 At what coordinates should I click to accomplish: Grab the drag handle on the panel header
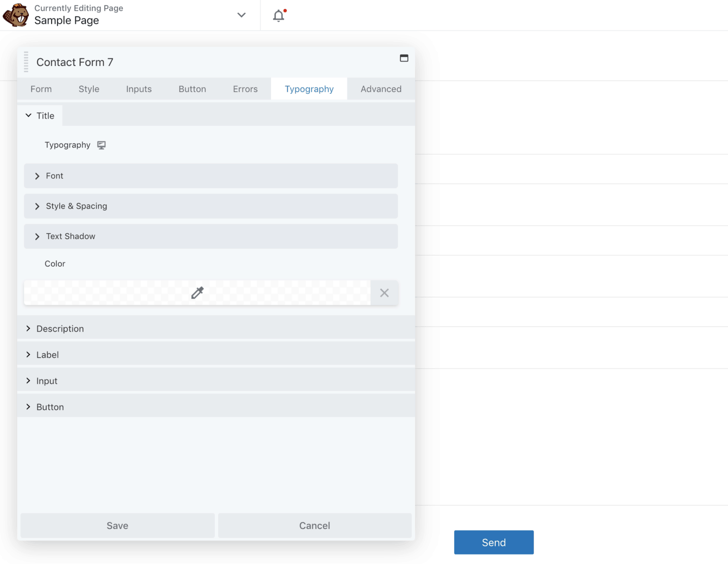[25, 62]
